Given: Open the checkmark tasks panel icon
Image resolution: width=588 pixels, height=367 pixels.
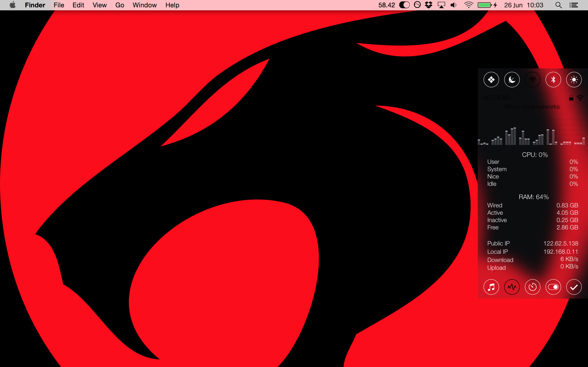Looking at the screenshot, I should [574, 287].
